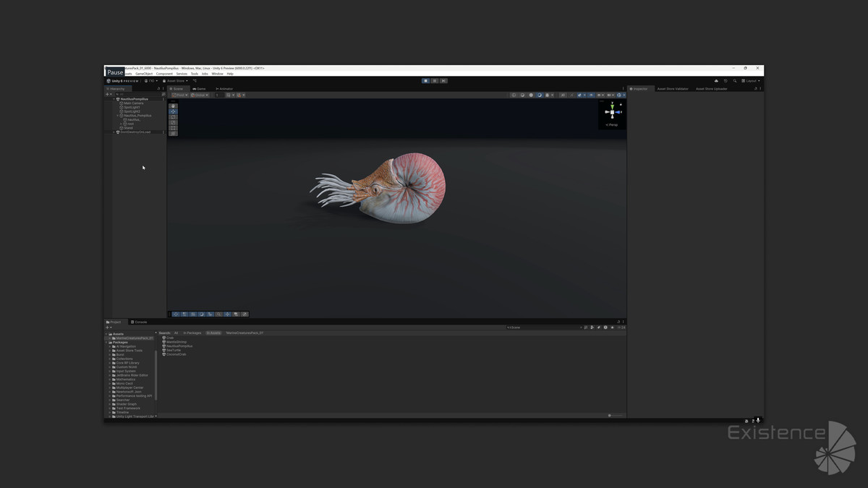The image size is (868, 488).
Task: Select the In Packages search filter
Action: pos(192,333)
